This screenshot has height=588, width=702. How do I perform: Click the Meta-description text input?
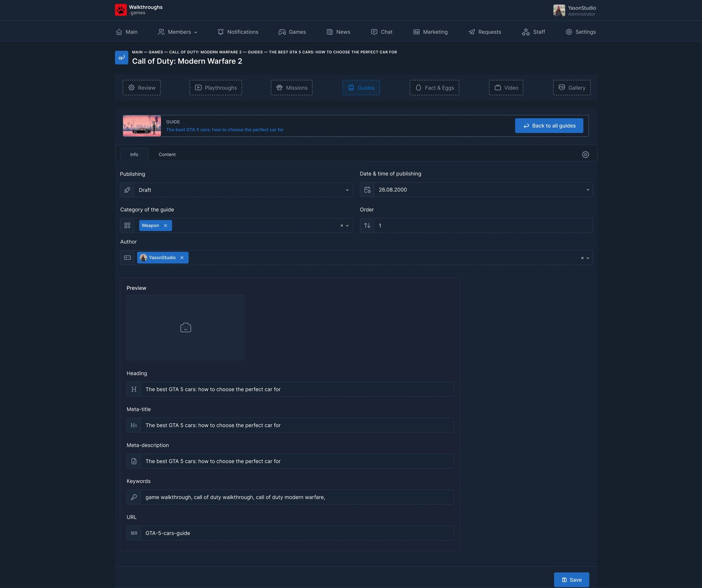[297, 461]
